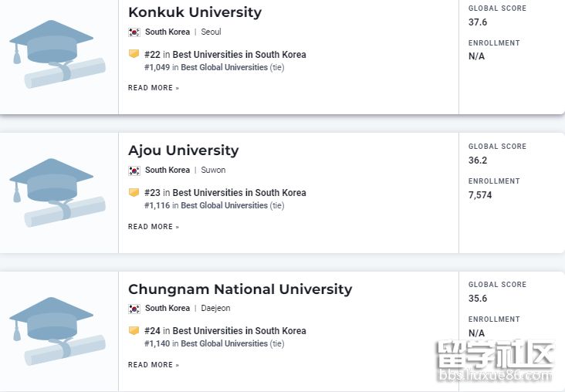Open Best Global Universities link at #1,140
The height and width of the screenshot is (392, 565).
coord(224,344)
